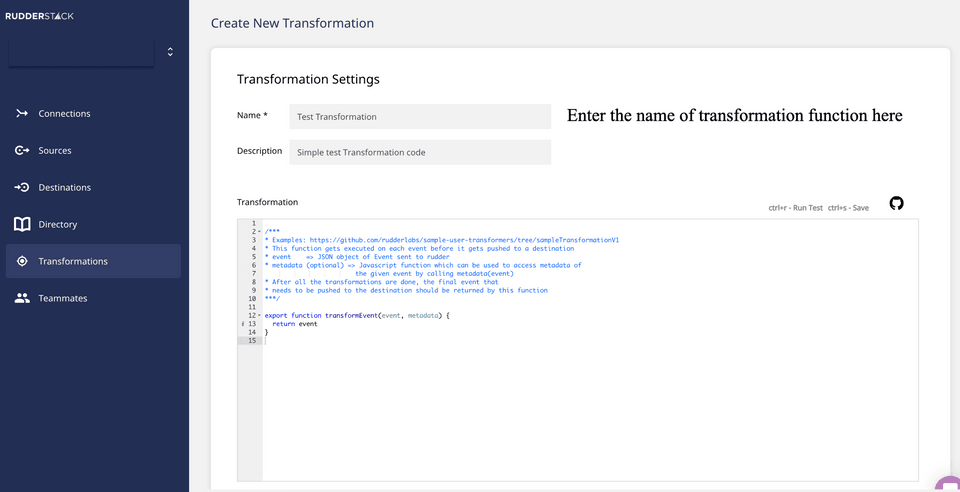Click the Transformations target icon
Screen dimensions: 960x492
(22, 261)
